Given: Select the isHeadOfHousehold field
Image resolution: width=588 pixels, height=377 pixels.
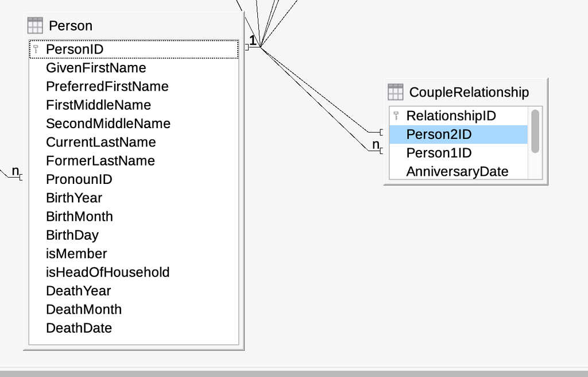Looking at the screenshot, I should point(108,272).
